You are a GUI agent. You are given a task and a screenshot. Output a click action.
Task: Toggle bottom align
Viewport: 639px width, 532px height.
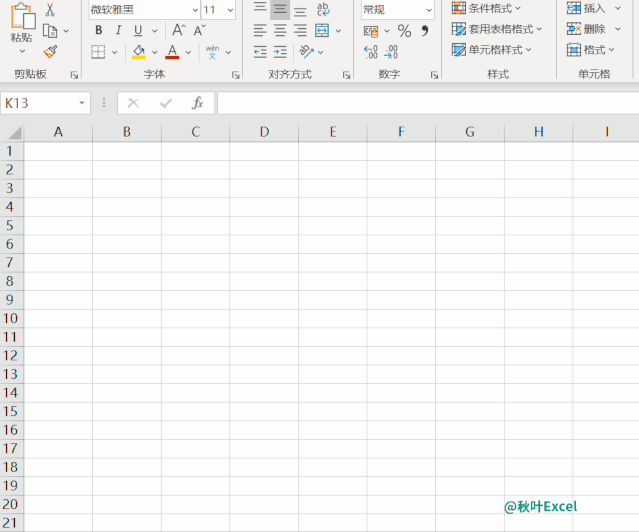pyautogui.click(x=300, y=11)
